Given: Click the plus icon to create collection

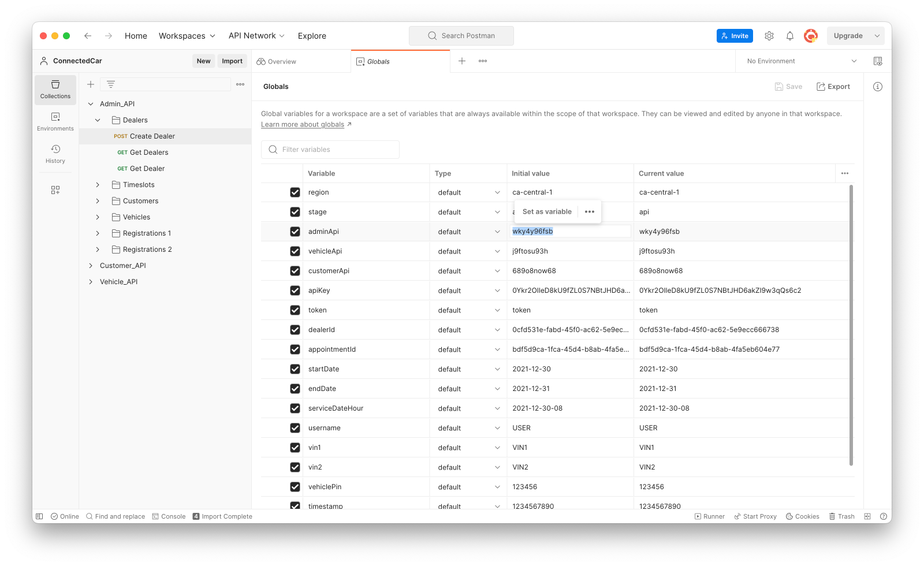Looking at the screenshot, I should 91,84.
